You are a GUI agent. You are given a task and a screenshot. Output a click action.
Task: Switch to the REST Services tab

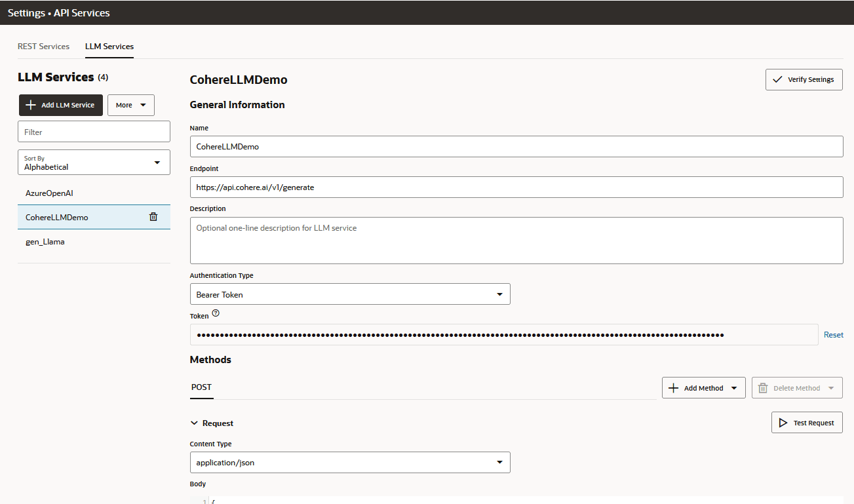click(x=43, y=46)
